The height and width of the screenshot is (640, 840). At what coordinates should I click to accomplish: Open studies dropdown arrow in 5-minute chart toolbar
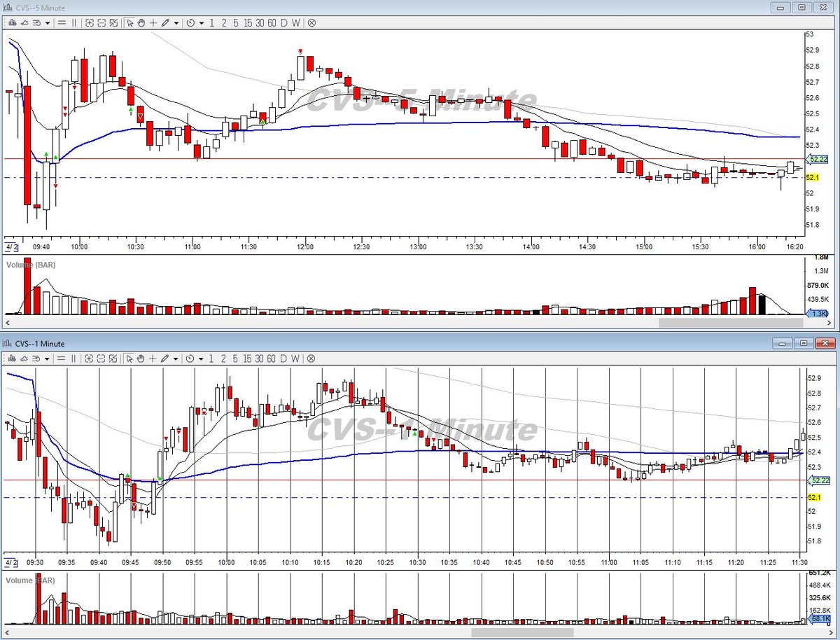click(48, 22)
